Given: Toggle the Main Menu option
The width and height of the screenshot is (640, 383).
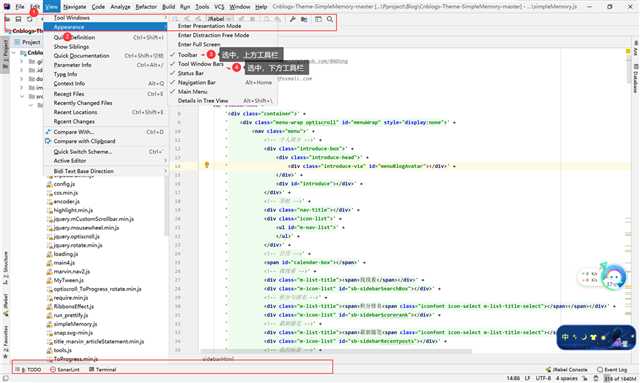Looking at the screenshot, I should 223,91.
